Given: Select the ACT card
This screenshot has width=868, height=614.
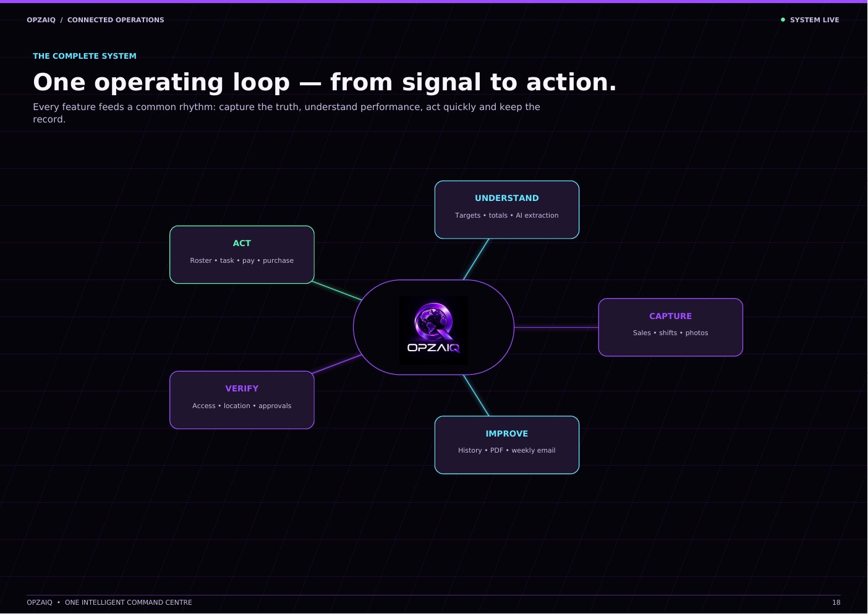Looking at the screenshot, I should coord(242,255).
